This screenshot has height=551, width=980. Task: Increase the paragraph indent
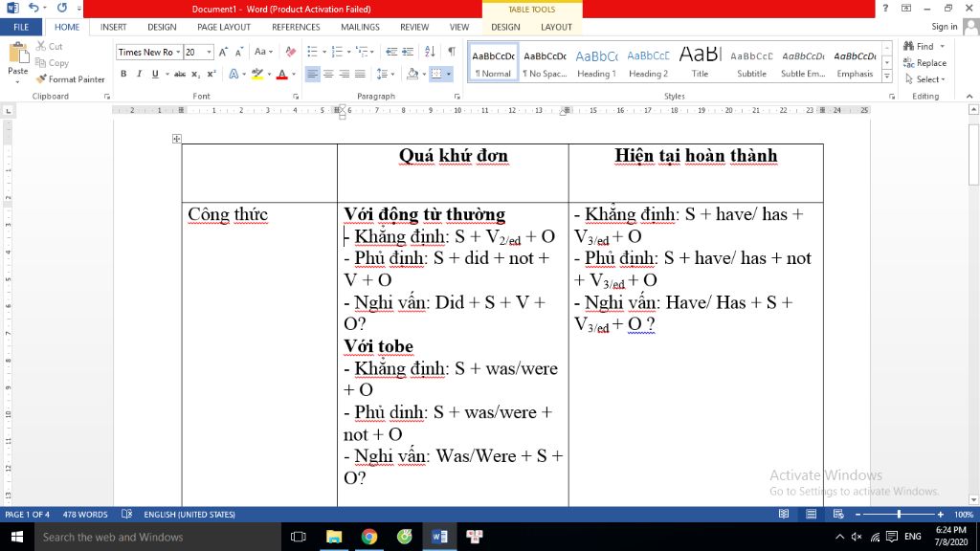point(408,52)
